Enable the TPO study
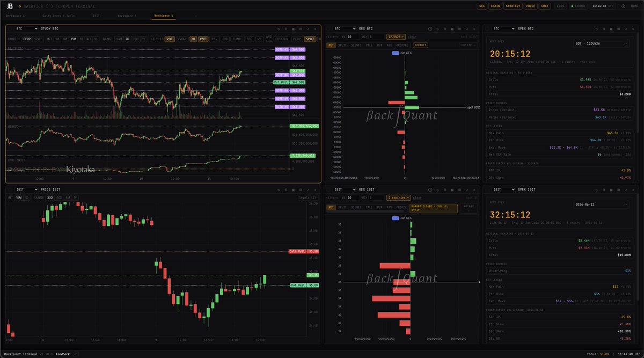Viewport: 644px width, 358px height. pos(250,39)
